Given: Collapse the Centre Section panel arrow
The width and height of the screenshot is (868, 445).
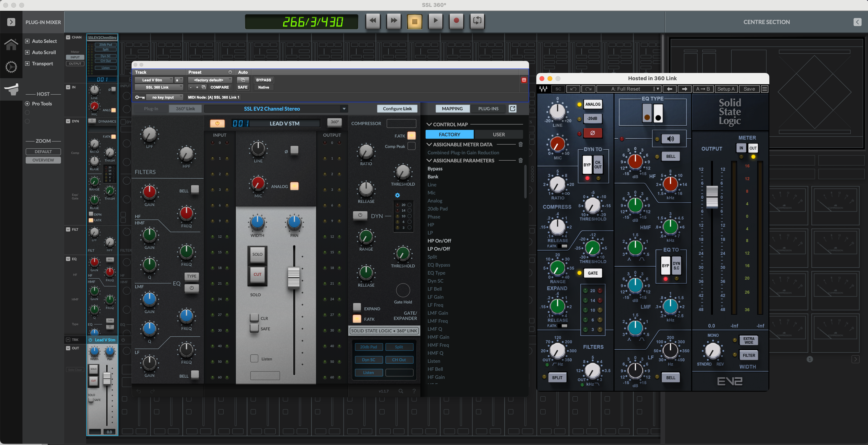Looking at the screenshot, I should click(x=857, y=22).
